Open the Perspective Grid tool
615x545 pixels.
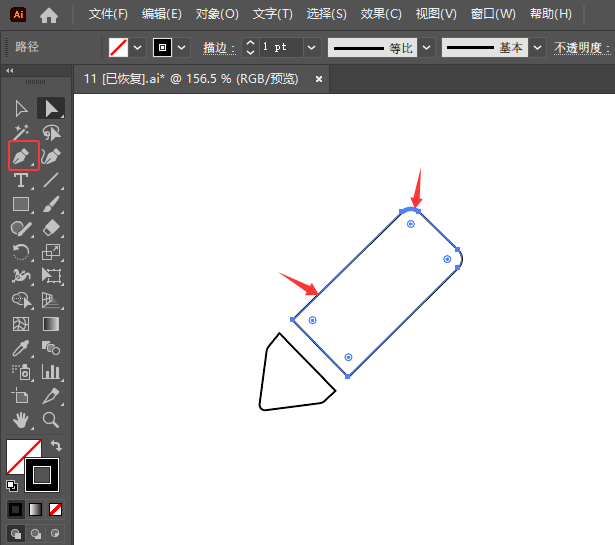point(51,300)
